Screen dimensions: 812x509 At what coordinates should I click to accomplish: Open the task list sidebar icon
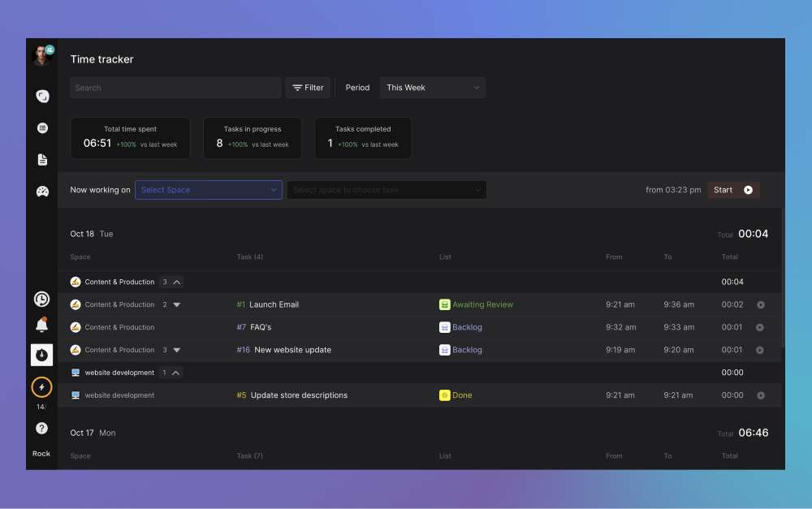(x=42, y=128)
